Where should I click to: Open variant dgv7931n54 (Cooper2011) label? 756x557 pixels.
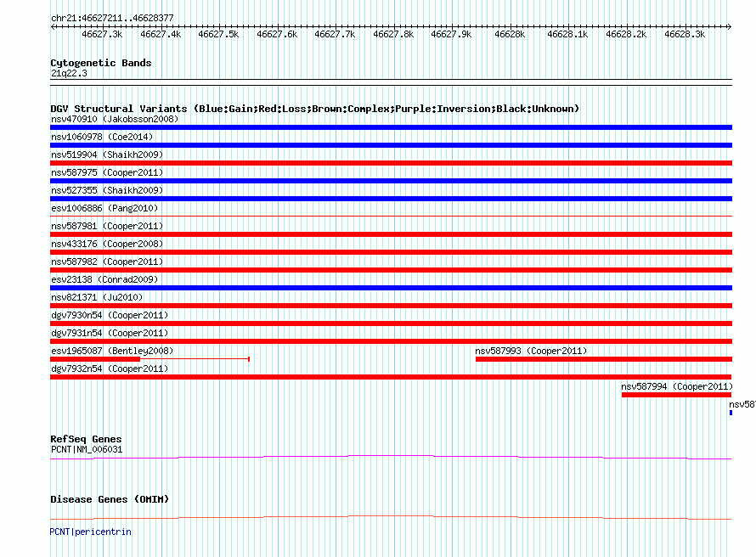(110, 333)
